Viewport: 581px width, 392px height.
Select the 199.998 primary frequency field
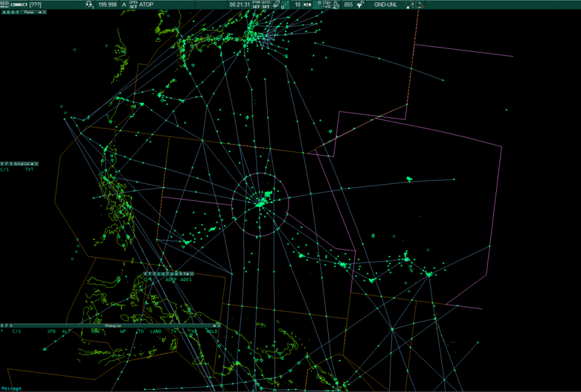tap(107, 4)
